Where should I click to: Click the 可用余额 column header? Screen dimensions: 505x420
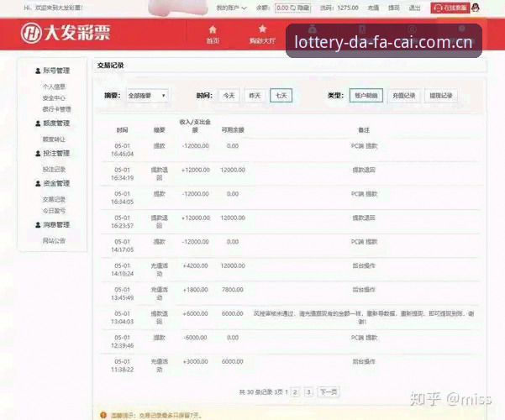tap(233, 130)
